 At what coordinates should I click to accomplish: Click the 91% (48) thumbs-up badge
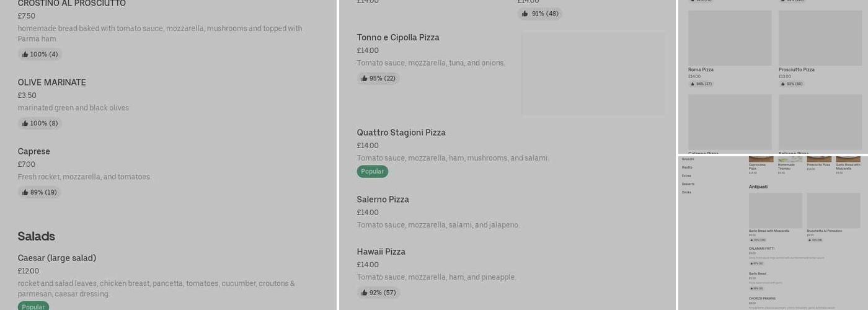tap(540, 14)
